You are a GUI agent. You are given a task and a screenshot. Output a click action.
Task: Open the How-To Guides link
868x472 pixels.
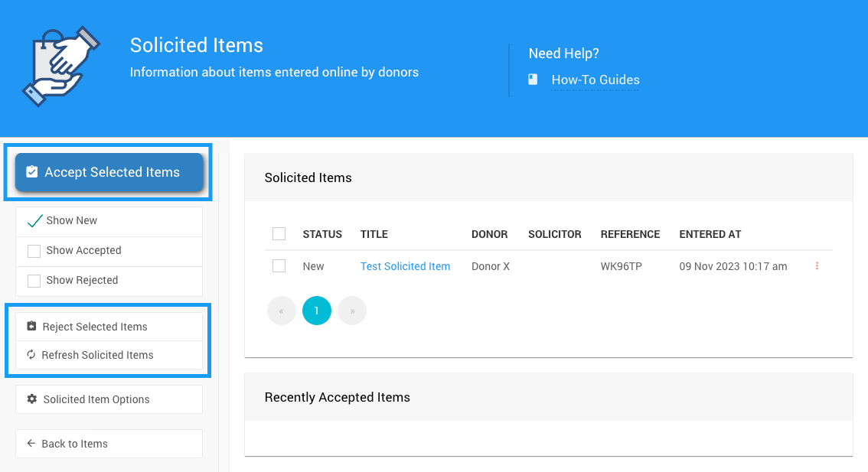pyautogui.click(x=596, y=80)
